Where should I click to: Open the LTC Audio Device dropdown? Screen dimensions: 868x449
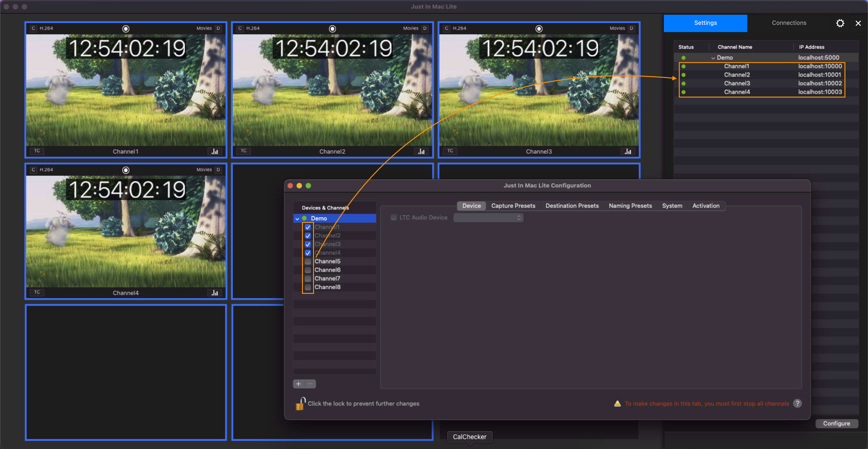[x=488, y=218]
